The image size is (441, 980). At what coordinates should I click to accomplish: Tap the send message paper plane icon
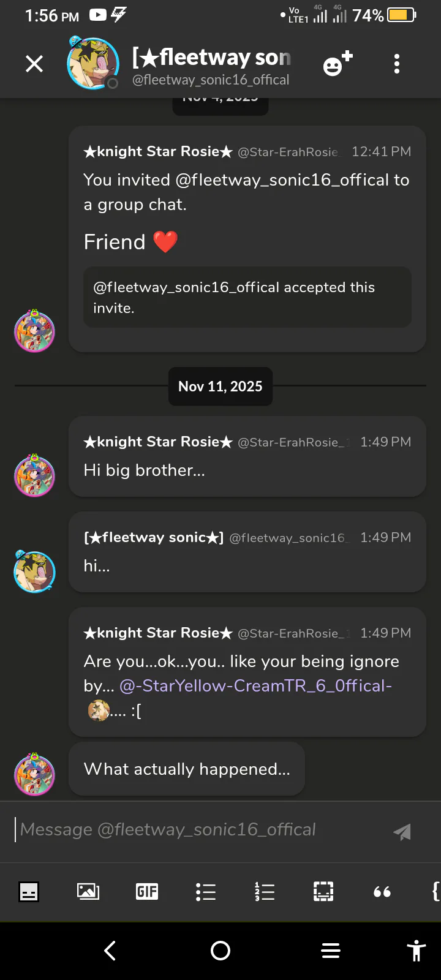[x=402, y=831]
